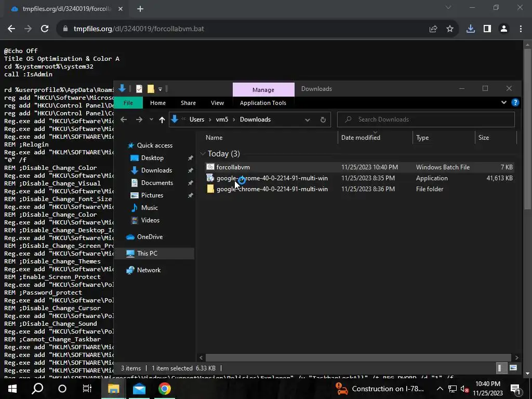Image resolution: width=532 pixels, height=399 pixels.
Task: Sort files by Name column header
Action: coord(214,137)
